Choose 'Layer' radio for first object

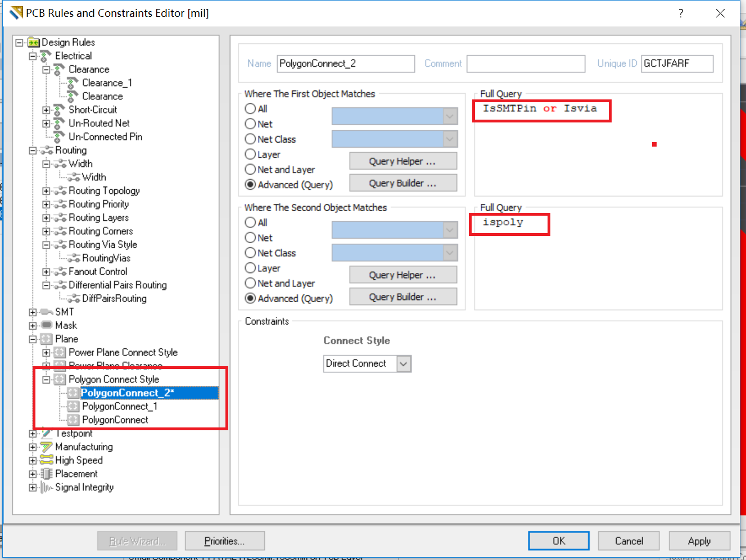tap(251, 154)
